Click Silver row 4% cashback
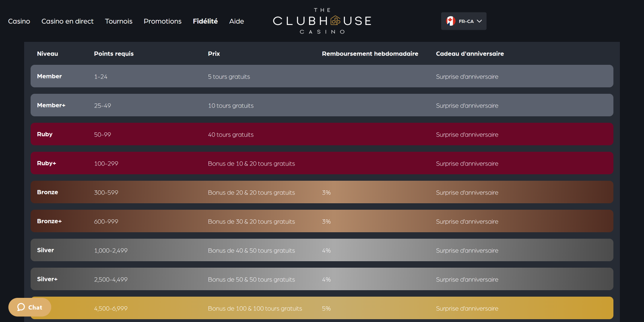Screen dimensions: 644x322 (326, 250)
